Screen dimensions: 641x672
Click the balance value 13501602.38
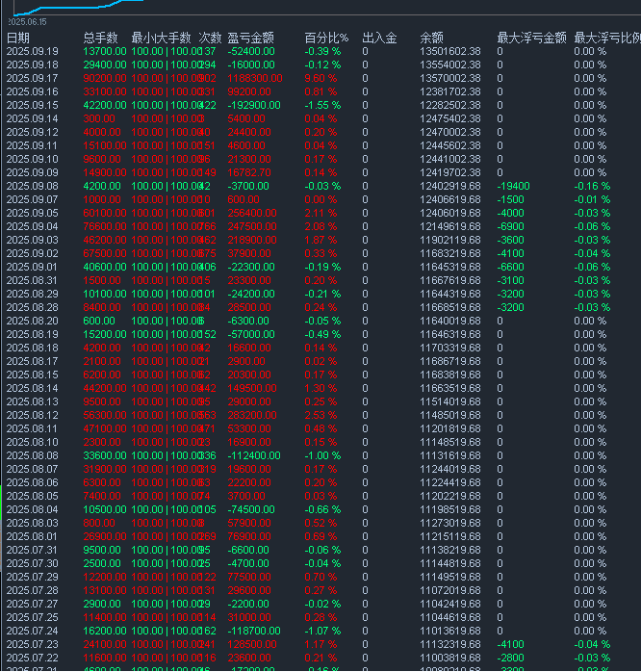(450, 51)
